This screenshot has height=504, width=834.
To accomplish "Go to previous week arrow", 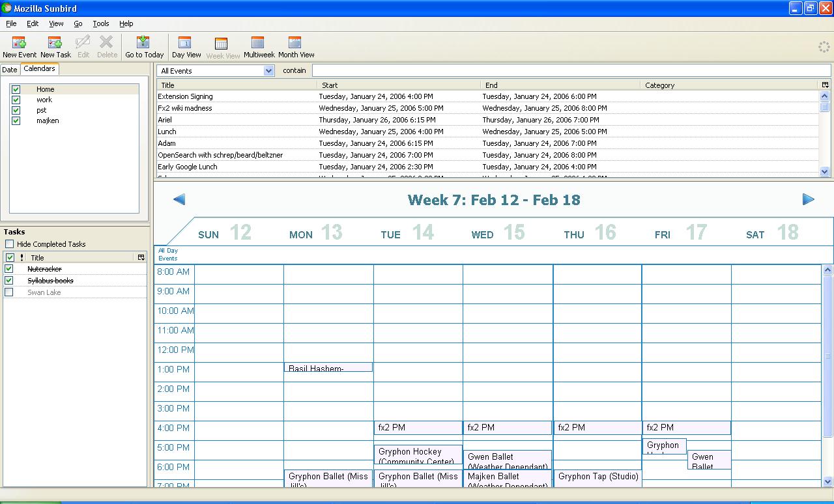I will tap(179, 199).
